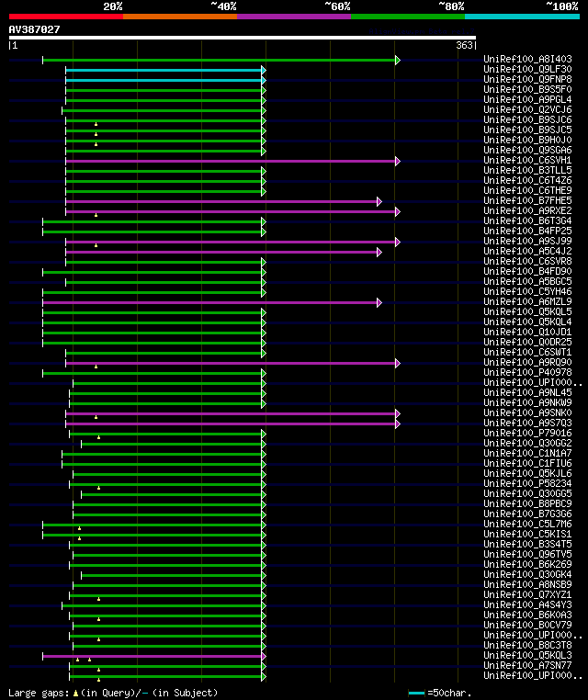This screenshot has width=588, height=700.
Task: Select the UniRef100_B6T3G4 hit label
Action: (527, 220)
